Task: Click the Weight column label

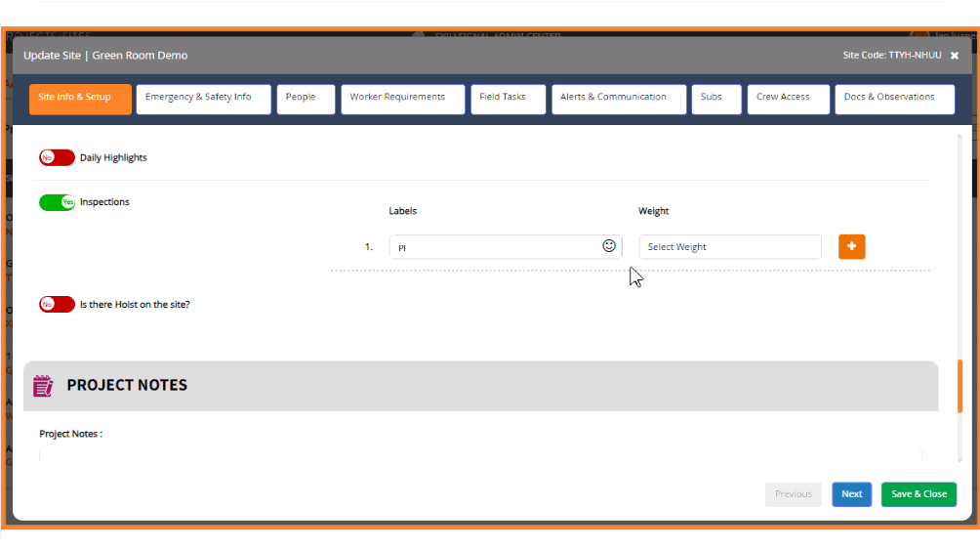Action: pyautogui.click(x=653, y=211)
